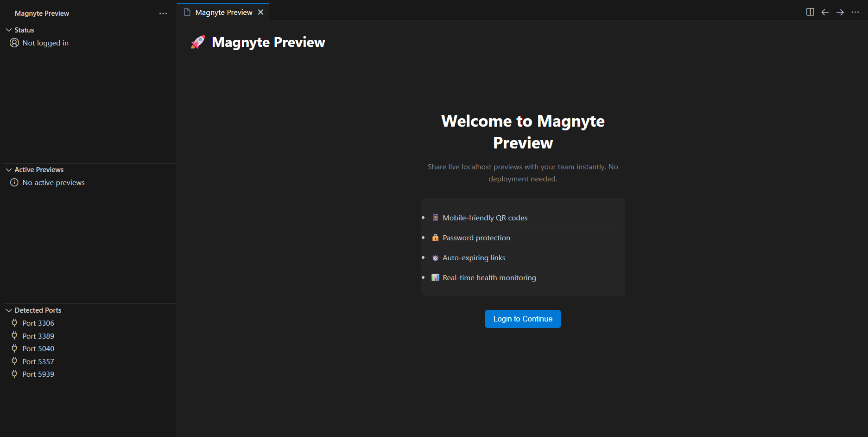
Task: Click the rocket icon in the Magnyte Preview header
Action: tap(198, 42)
